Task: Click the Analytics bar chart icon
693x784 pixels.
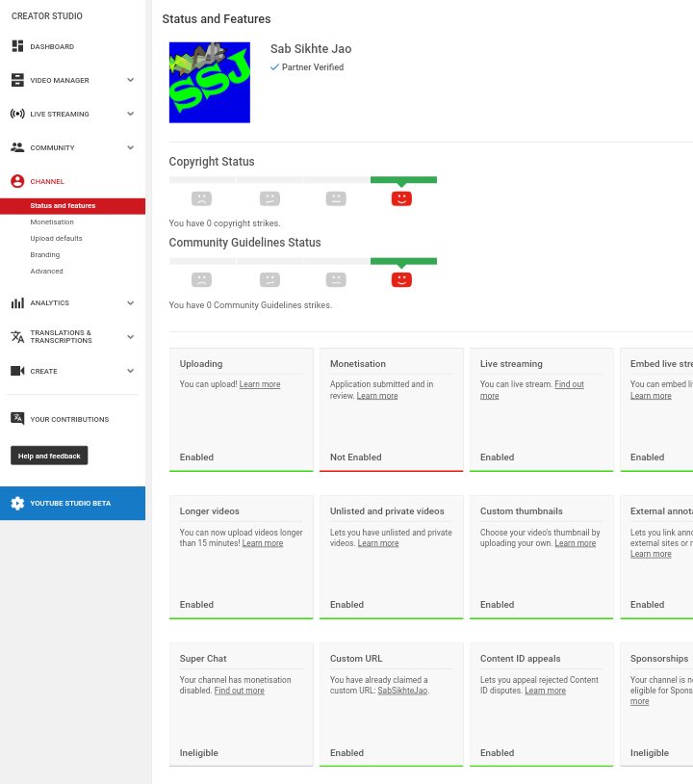Action: pos(17,302)
